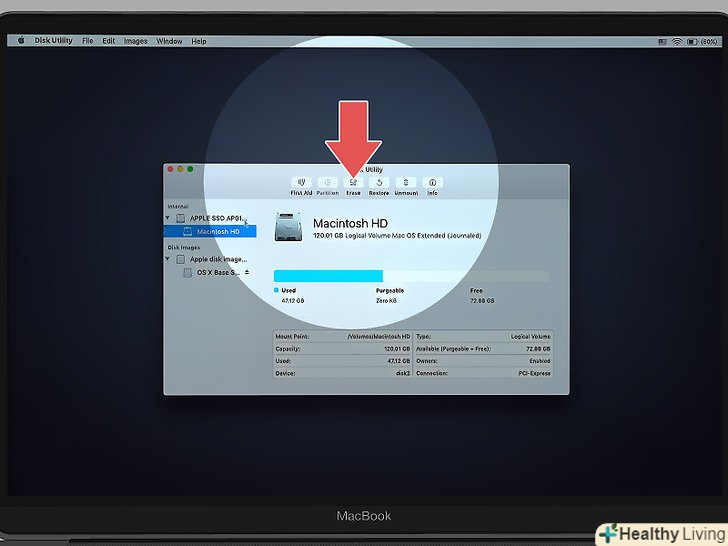
Task: Click the Purgeable Zero KB label
Action: pyautogui.click(x=390, y=295)
